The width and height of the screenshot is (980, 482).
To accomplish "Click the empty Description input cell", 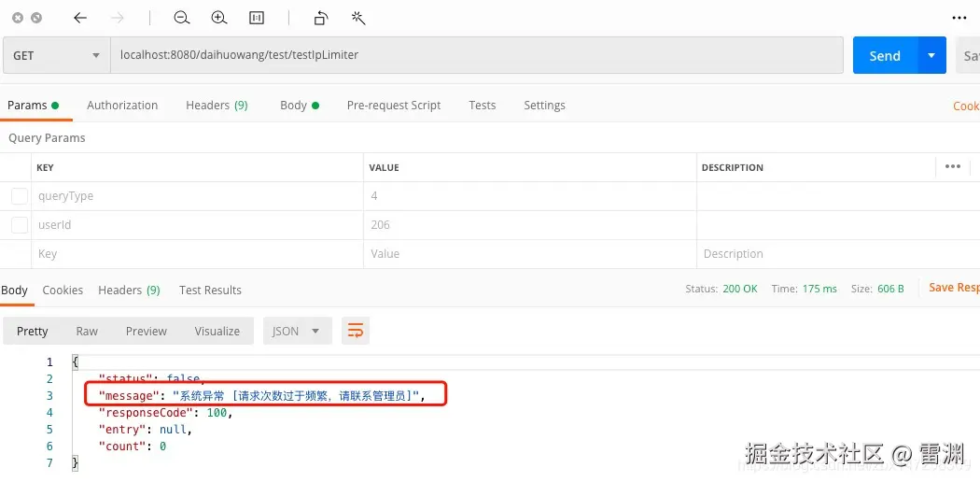I will coord(838,254).
